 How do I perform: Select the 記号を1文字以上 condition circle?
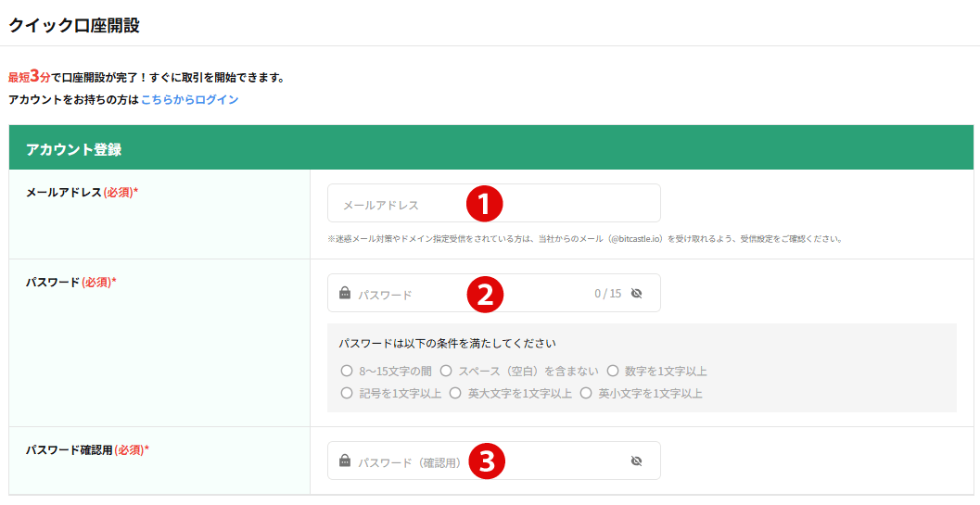(347, 394)
